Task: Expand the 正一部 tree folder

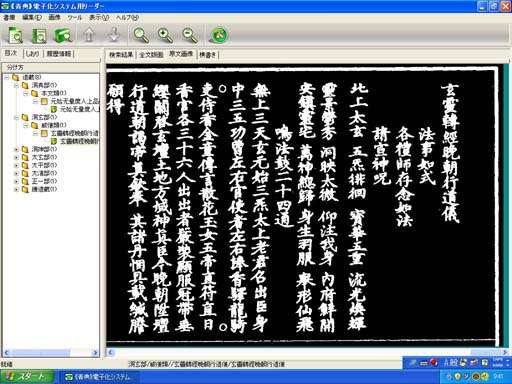Action: click(16, 181)
